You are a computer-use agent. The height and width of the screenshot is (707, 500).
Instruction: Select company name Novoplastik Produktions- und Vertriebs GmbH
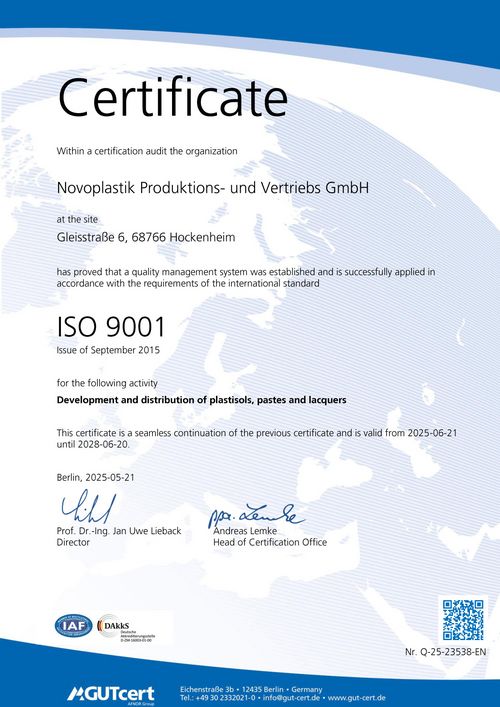(x=213, y=188)
